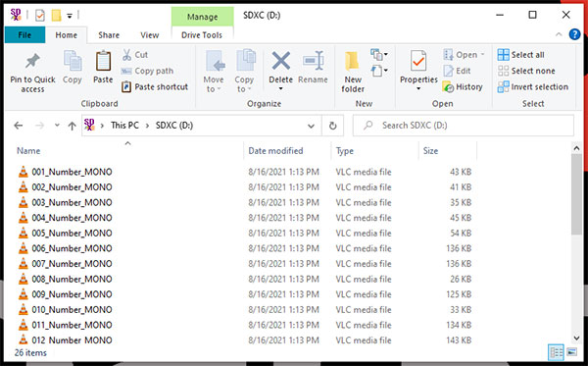Select file 009_Number_MONO
The width and height of the screenshot is (588, 366).
coord(72,294)
